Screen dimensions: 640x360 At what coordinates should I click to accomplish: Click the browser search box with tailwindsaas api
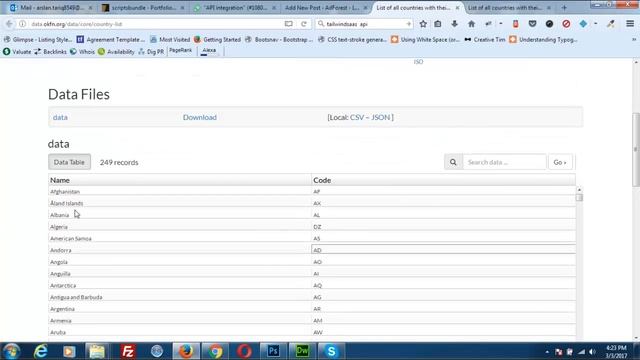tap(364, 24)
